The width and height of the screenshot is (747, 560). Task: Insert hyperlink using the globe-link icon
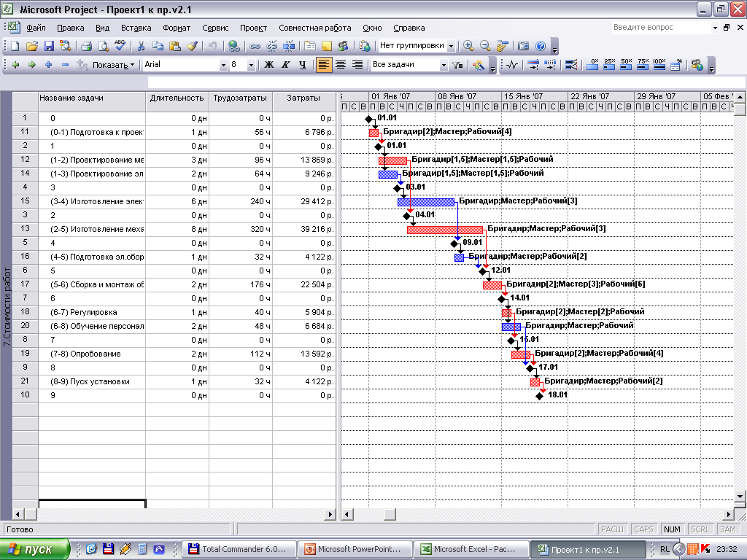click(x=233, y=46)
